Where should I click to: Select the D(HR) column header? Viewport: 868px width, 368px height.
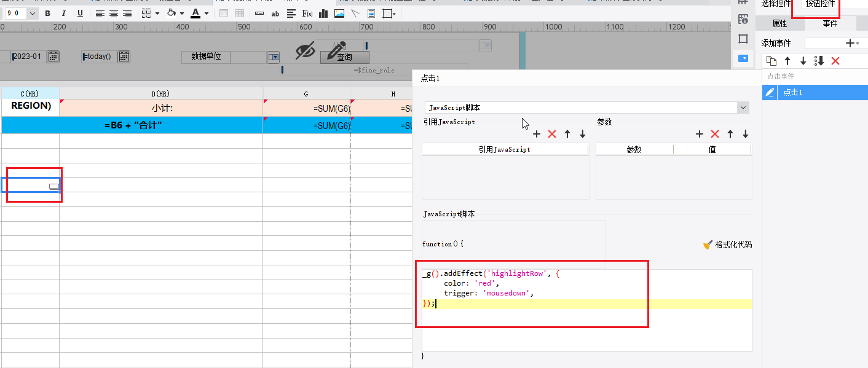coord(161,93)
